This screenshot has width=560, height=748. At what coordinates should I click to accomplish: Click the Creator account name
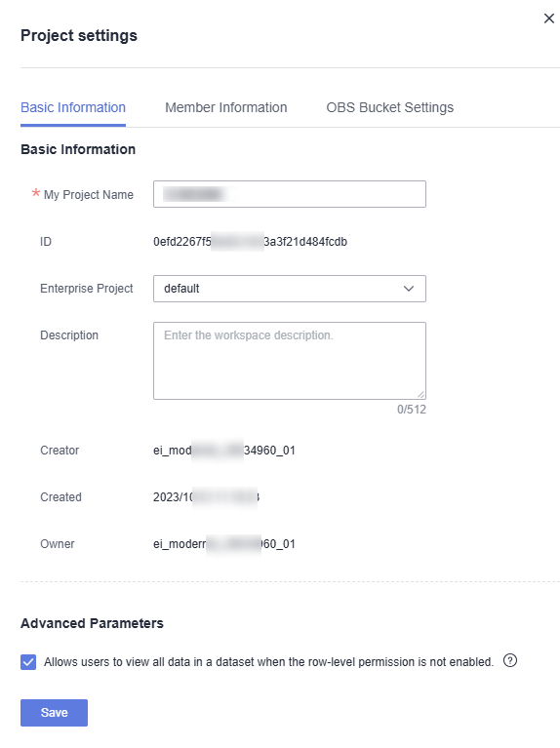[x=224, y=451]
